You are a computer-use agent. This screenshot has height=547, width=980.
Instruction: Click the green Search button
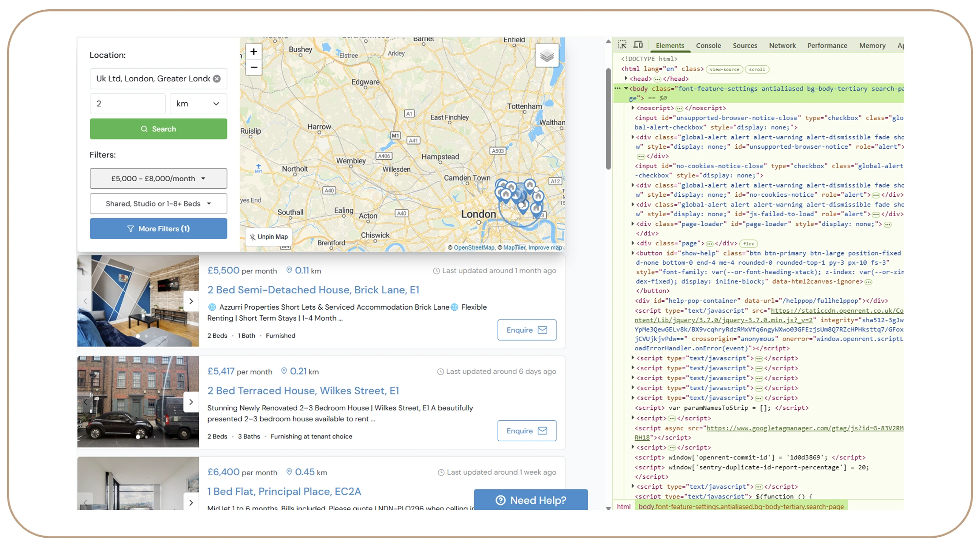tap(158, 129)
